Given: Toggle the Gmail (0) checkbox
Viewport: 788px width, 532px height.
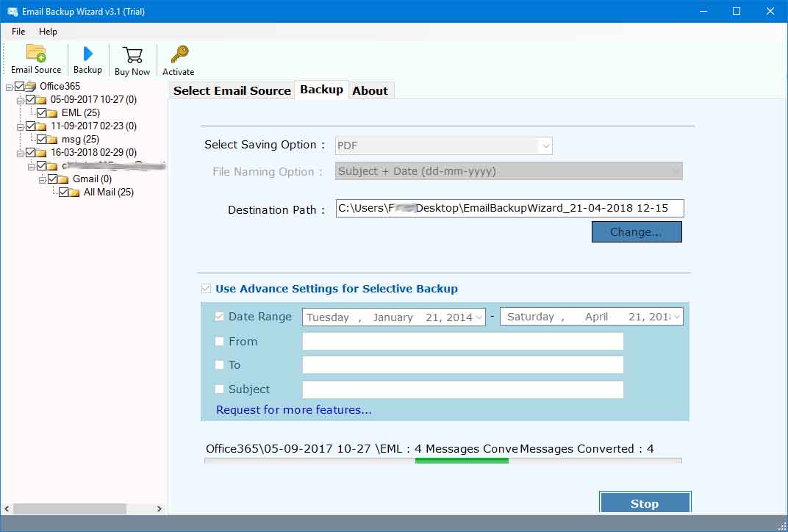Looking at the screenshot, I should 53,179.
